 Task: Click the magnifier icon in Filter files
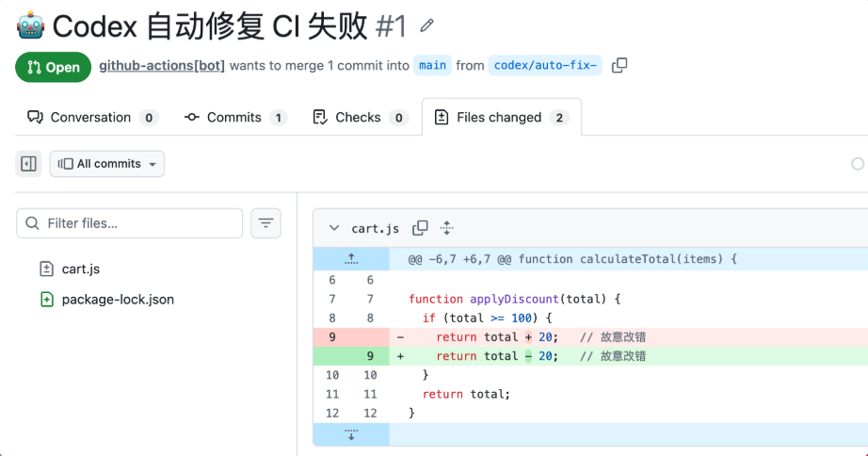[x=33, y=223]
